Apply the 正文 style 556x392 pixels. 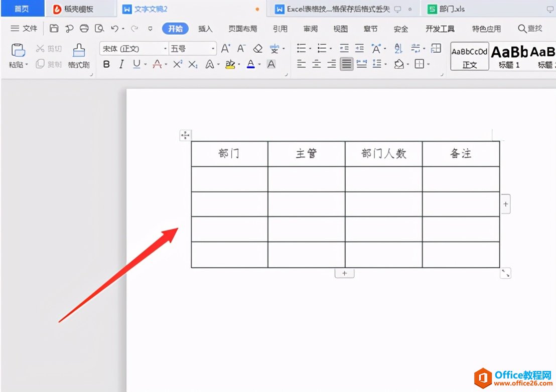click(470, 56)
